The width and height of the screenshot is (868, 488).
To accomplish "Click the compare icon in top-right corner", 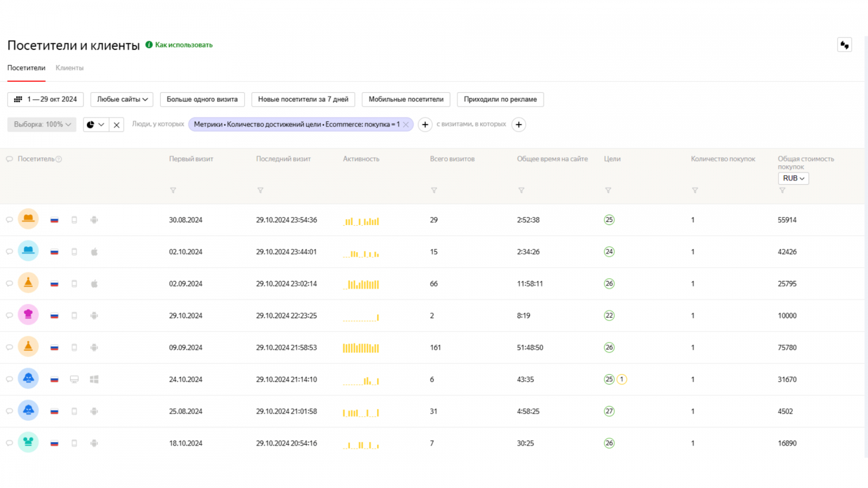I will click(x=844, y=45).
